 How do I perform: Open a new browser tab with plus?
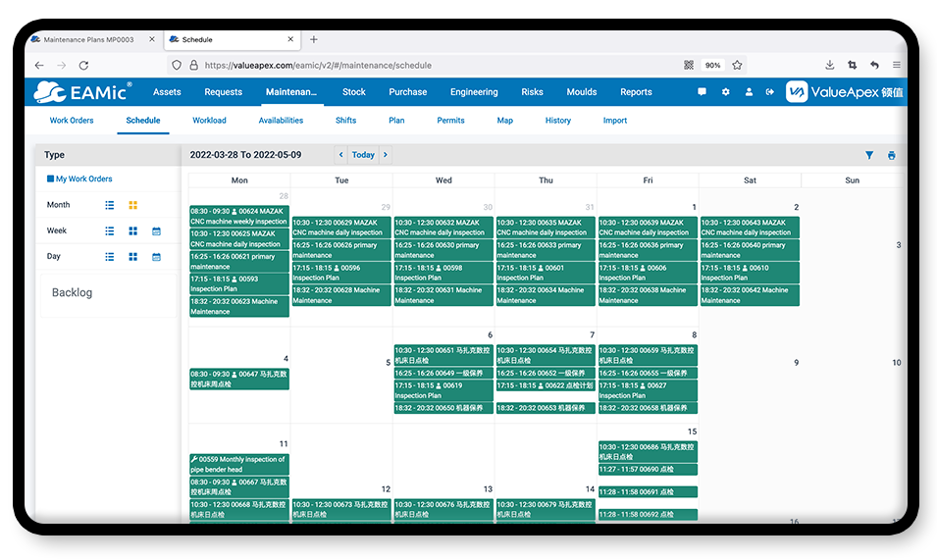tap(314, 39)
